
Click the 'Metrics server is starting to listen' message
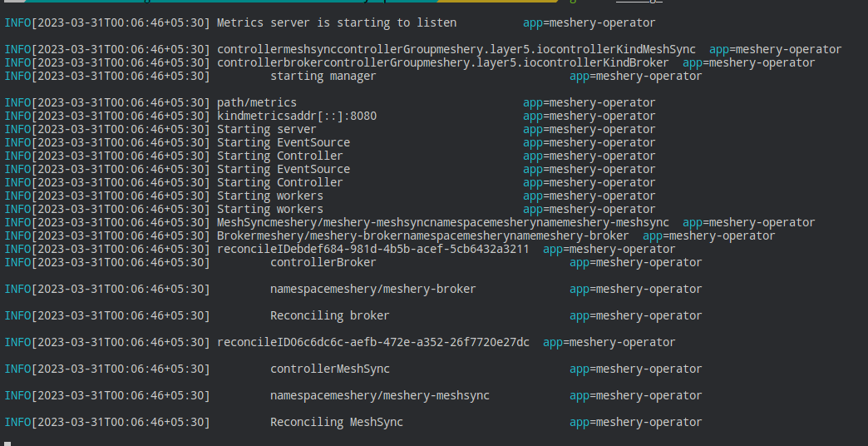(337, 22)
